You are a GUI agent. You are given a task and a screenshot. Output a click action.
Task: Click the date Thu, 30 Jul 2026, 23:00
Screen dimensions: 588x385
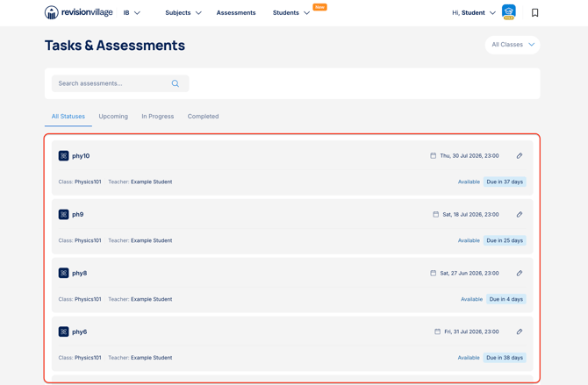(x=470, y=155)
